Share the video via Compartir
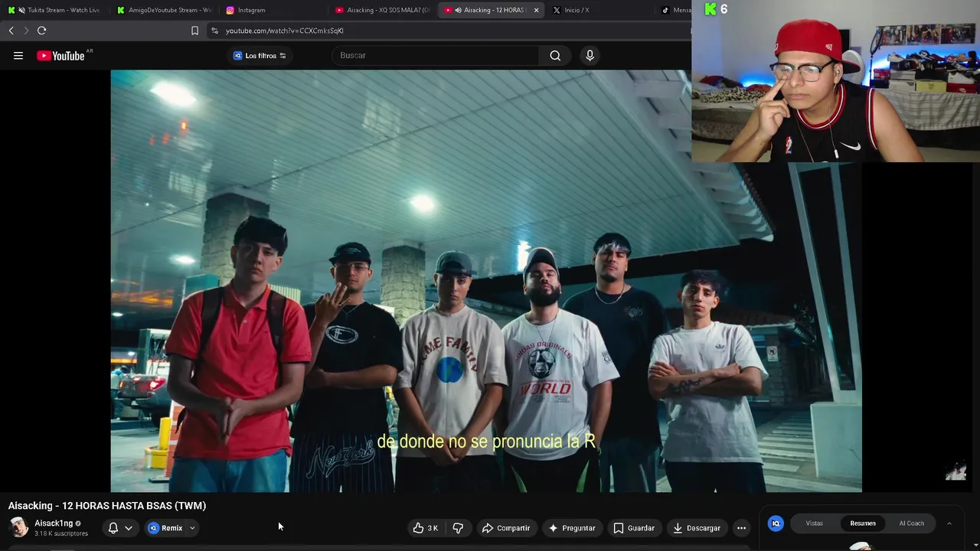This screenshot has height=551, width=980. (505, 528)
